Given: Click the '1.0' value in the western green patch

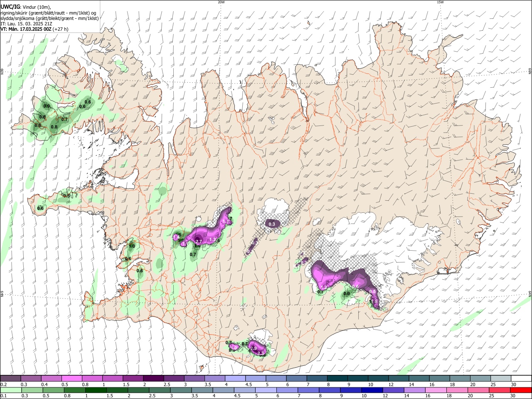Looking at the screenshot, I should (132, 246).
